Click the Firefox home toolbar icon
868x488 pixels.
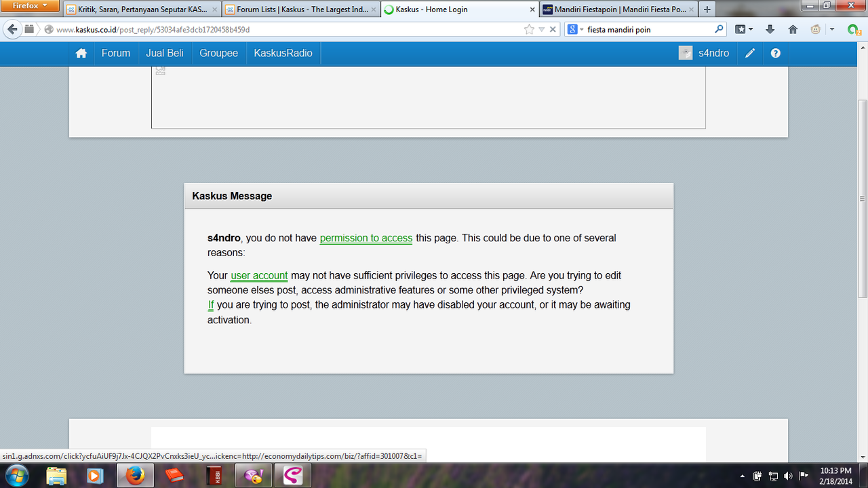click(x=793, y=29)
